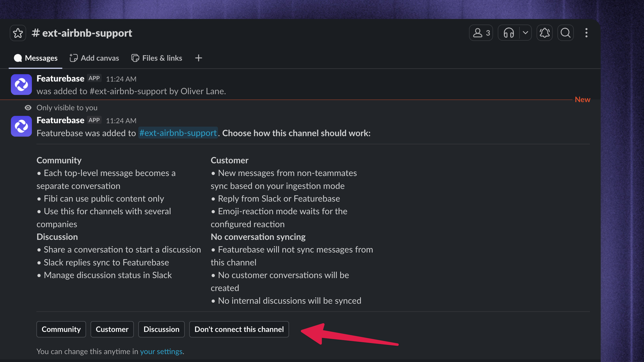Switch to the Messages tab
644x362 pixels.
(x=36, y=58)
